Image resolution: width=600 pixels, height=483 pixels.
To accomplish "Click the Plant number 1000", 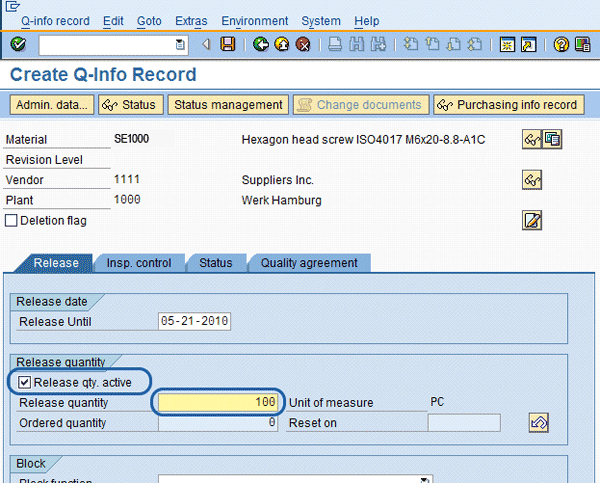I will pos(127,199).
